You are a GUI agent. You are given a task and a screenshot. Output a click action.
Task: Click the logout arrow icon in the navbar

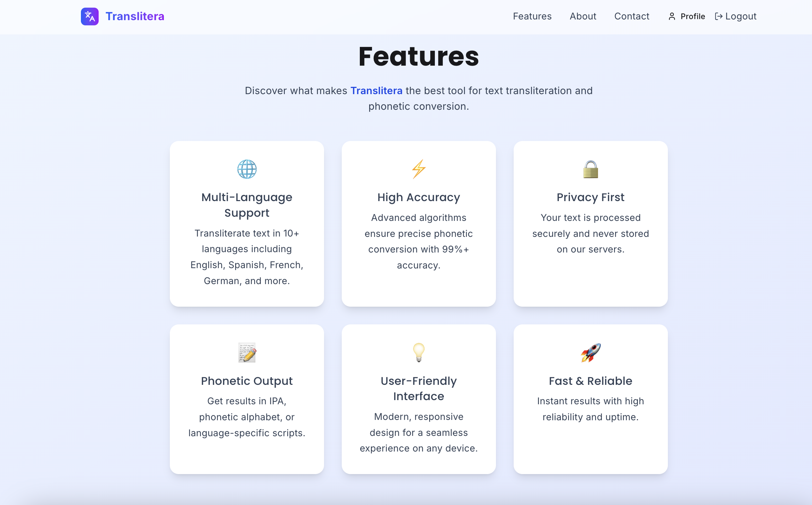719,16
